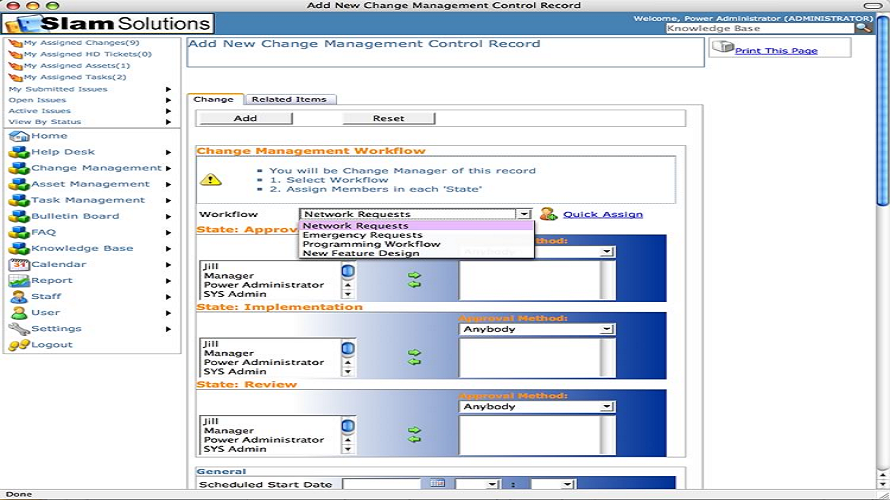This screenshot has height=500, width=890.
Task: Select SYS Admin in the Approval member list
Action: pos(235,294)
